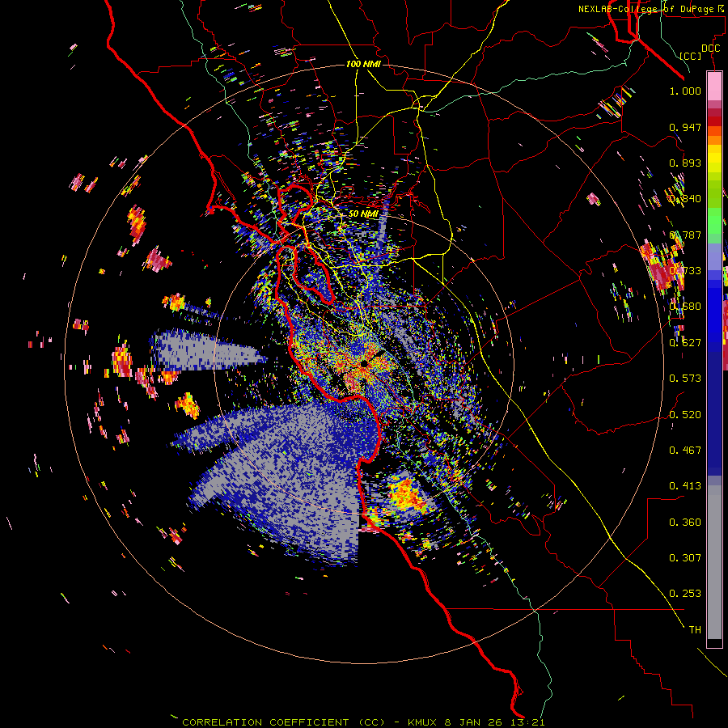
Task: Pick the dark navy color bar segment
Action: 714,411
